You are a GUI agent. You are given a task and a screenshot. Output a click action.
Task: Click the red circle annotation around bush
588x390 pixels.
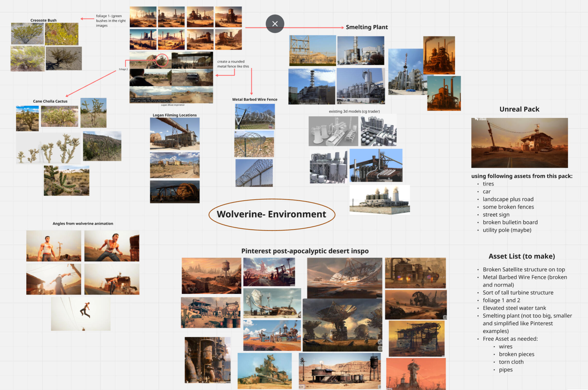(162, 60)
